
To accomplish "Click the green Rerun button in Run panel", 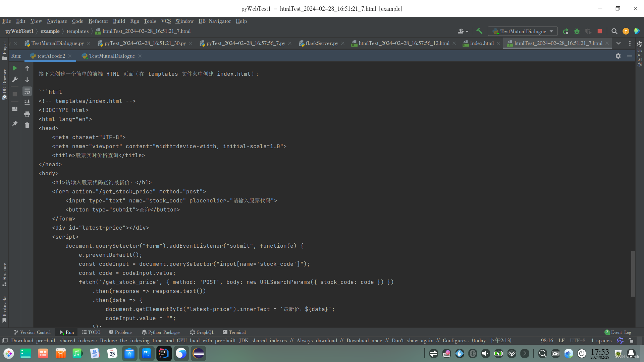I will (x=15, y=68).
